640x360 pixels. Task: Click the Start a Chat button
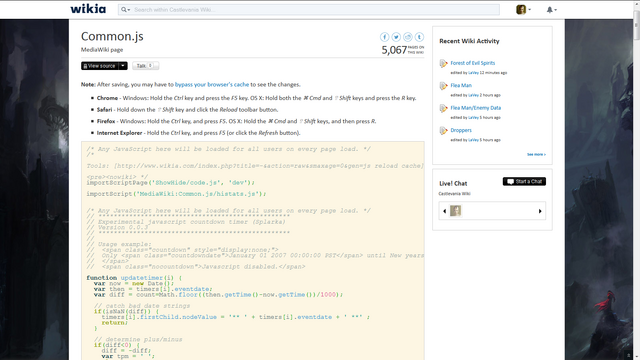click(x=524, y=182)
